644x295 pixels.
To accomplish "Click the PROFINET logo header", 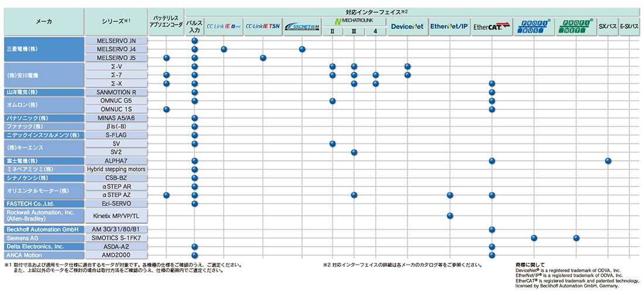I will (x=576, y=26).
